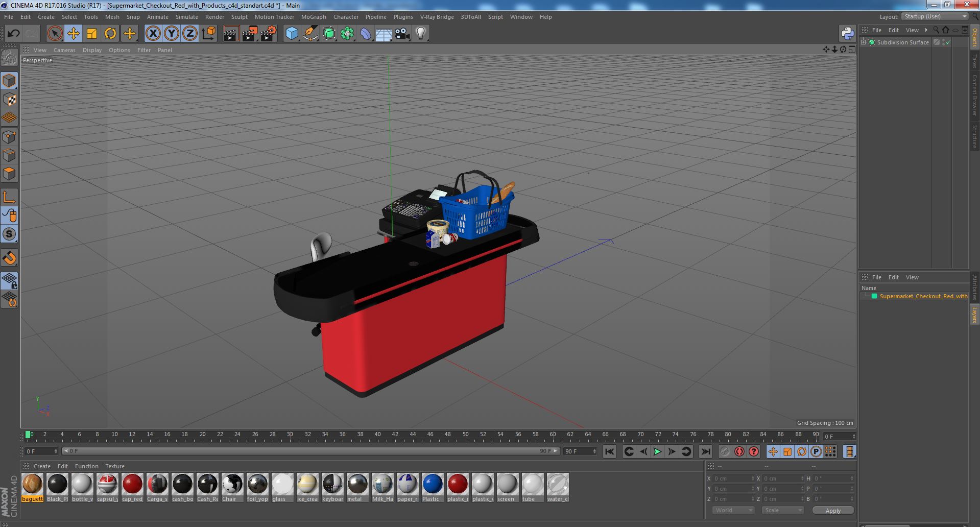Select Supermarket_Checkout_Red layer entry
This screenshot has height=527, width=980.
[x=923, y=296]
